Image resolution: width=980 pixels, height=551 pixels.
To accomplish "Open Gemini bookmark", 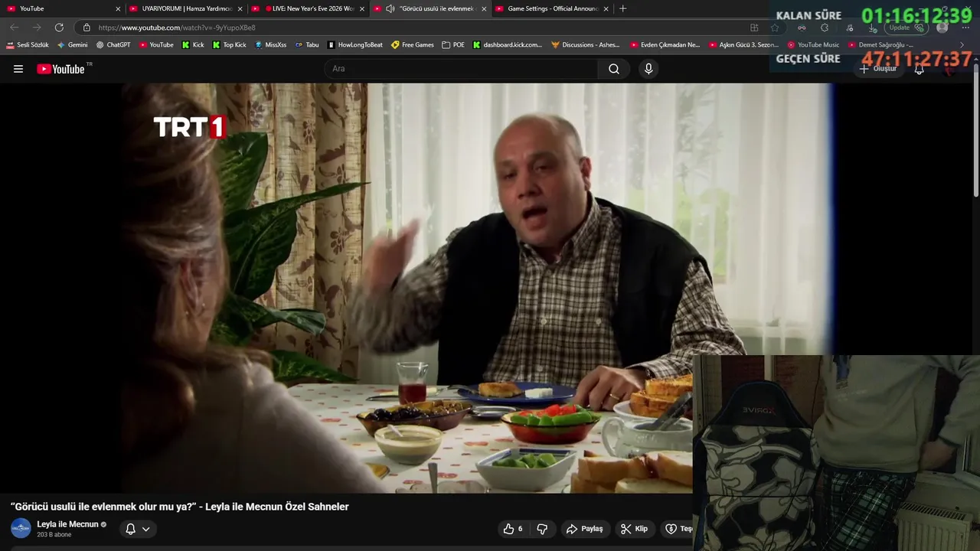I will pos(73,45).
